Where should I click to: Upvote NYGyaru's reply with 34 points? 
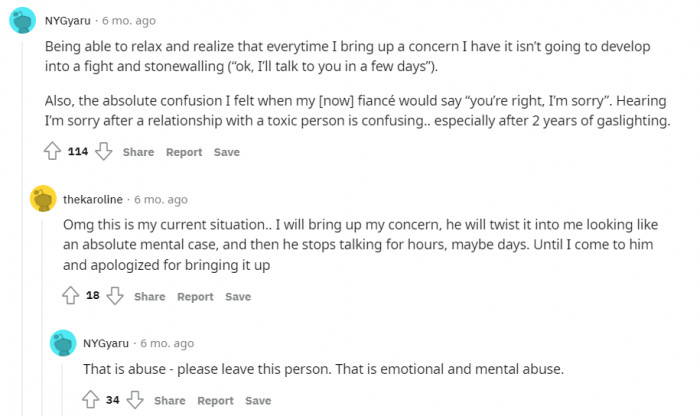[x=91, y=400]
